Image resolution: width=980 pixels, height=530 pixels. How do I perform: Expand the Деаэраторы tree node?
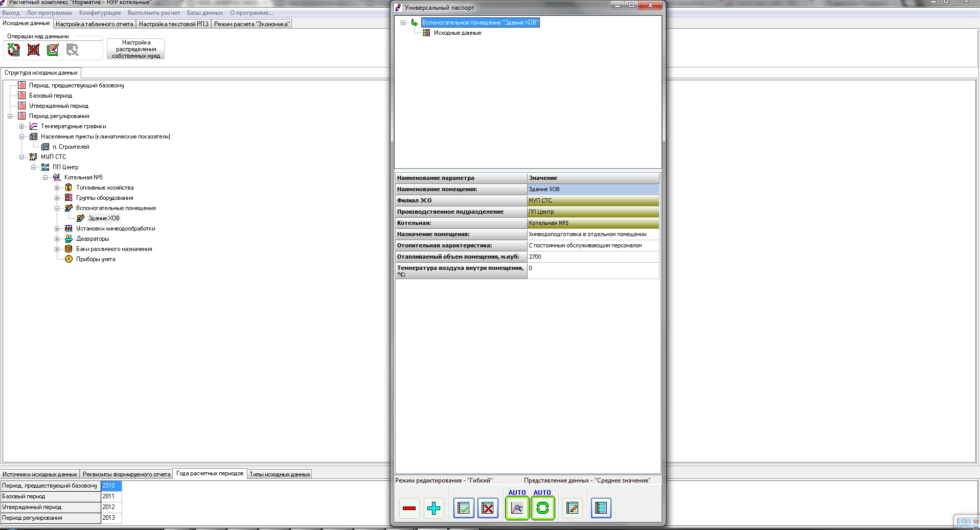(57, 239)
